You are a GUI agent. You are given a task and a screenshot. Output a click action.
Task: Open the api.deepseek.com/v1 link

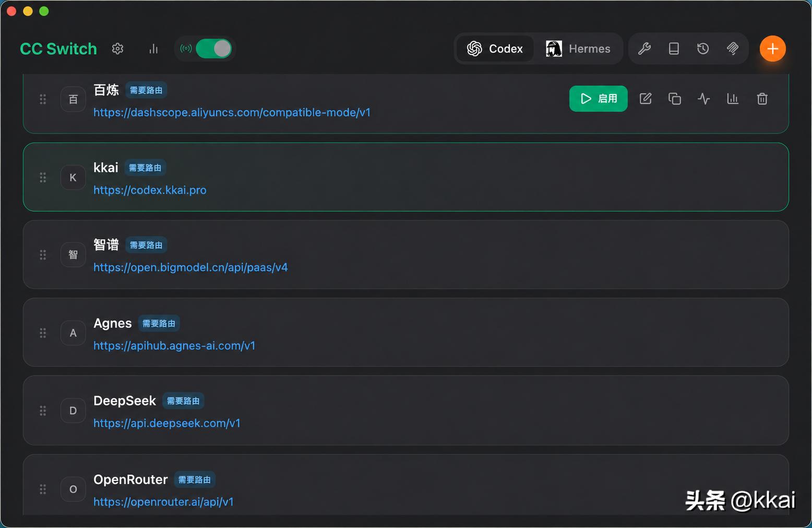click(x=167, y=423)
